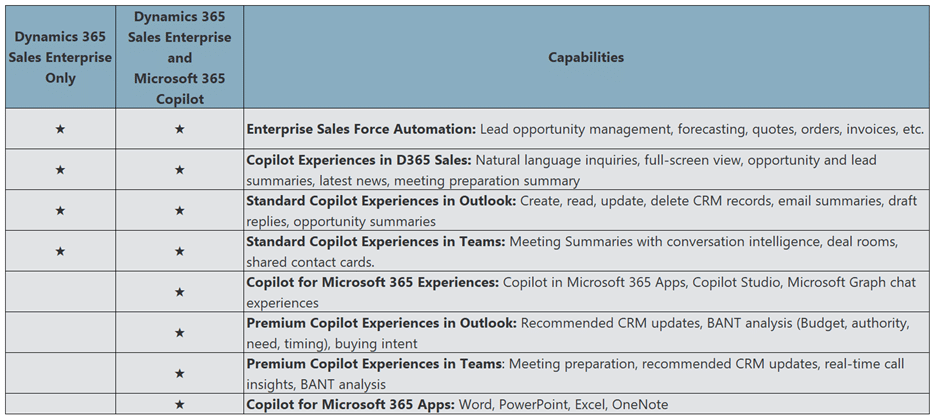Click the Sales Enterprise Only star for Copilot Experiences in D365 Sales

point(60,170)
